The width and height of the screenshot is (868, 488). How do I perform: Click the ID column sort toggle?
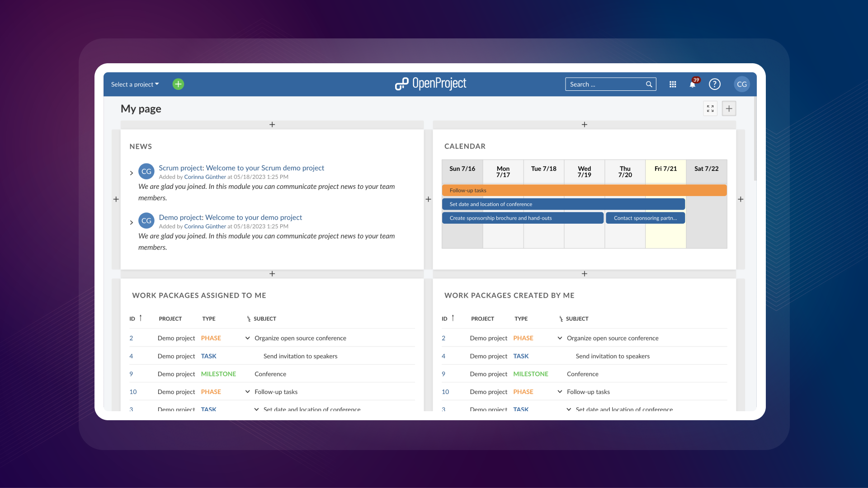tap(140, 318)
